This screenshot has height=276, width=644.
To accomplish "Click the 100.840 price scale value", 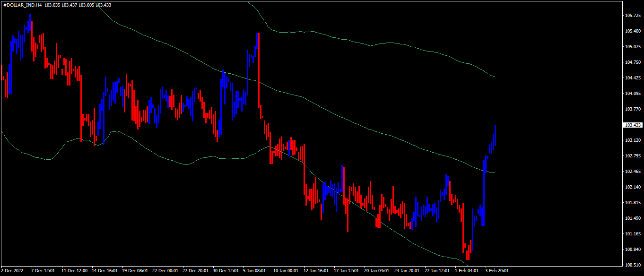I will tap(633, 250).
